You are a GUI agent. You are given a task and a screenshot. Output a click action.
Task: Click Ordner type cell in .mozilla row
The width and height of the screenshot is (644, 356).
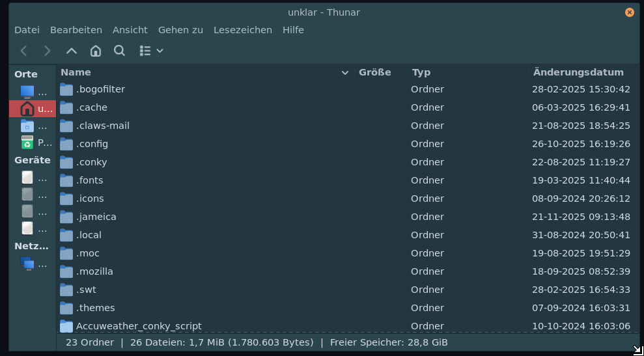(428, 271)
